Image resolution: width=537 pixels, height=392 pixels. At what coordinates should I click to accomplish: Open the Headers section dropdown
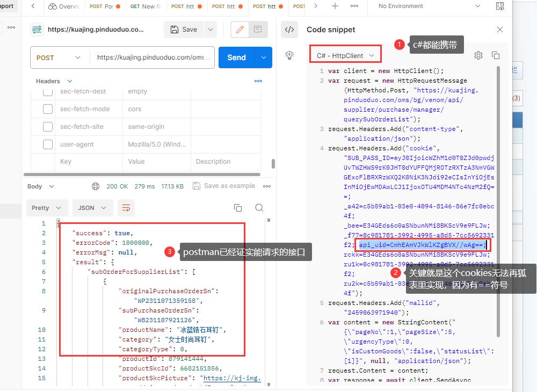(x=54, y=81)
